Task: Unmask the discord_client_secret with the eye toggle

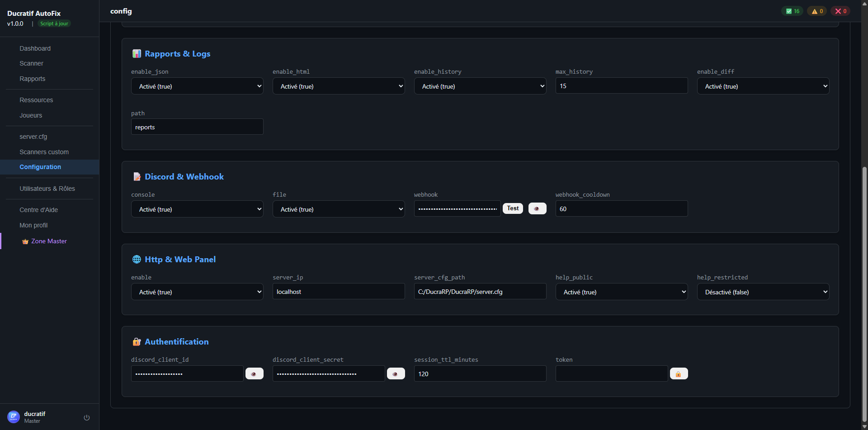Action: point(396,373)
